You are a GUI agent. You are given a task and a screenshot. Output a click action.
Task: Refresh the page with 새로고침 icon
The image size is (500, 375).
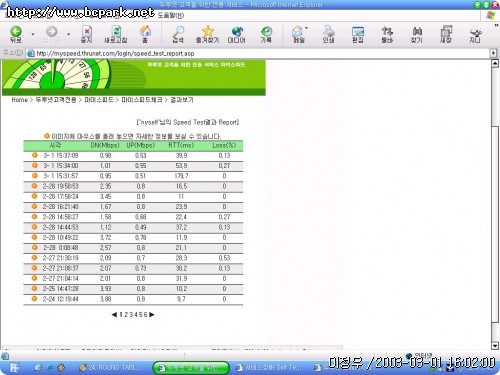click(116, 34)
